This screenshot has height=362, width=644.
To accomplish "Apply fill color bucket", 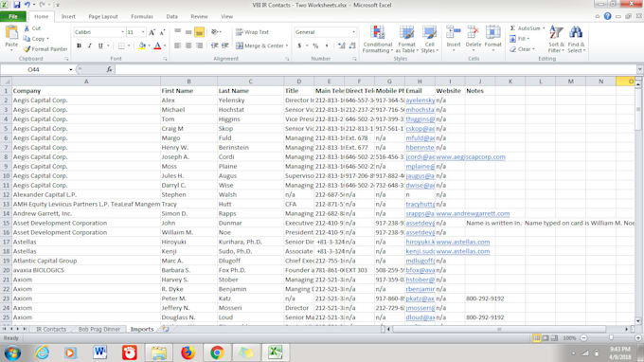I will click(142, 45).
